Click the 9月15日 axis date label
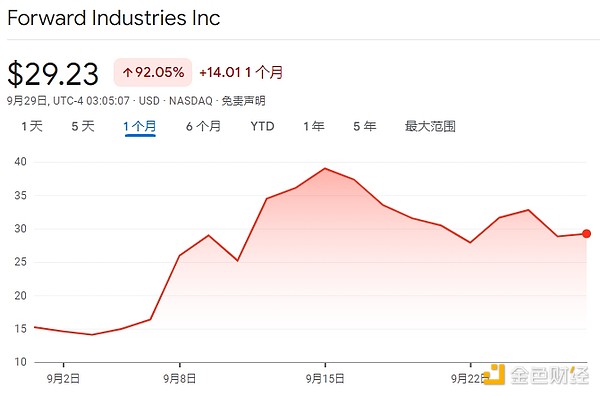 coord(325,379)
